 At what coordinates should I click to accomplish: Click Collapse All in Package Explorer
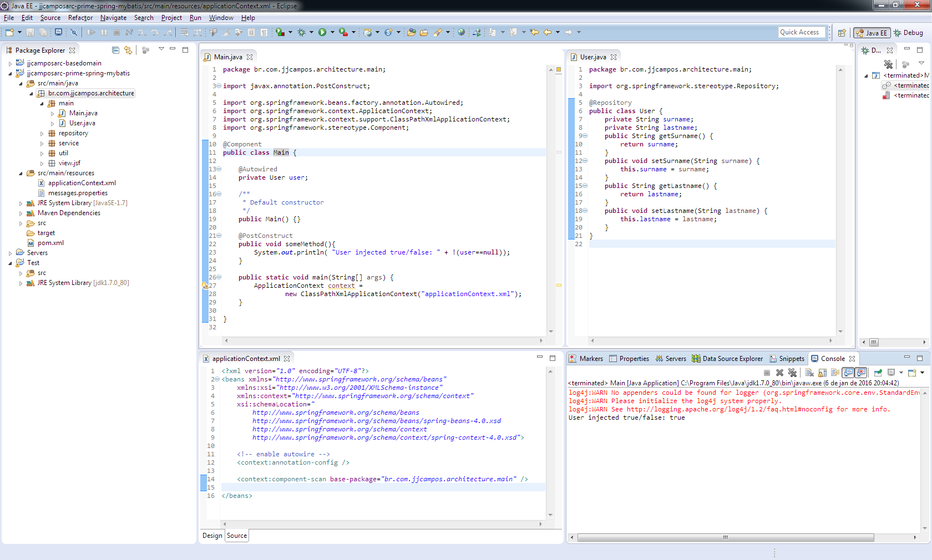(115, 50)
